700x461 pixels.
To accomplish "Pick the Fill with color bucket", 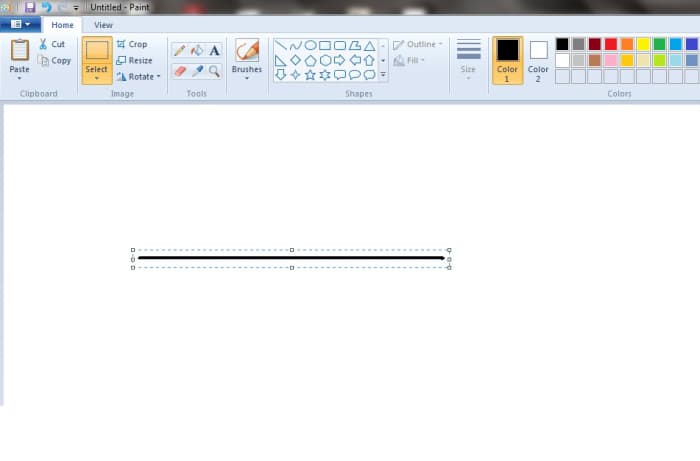I will tap(197, 51).
